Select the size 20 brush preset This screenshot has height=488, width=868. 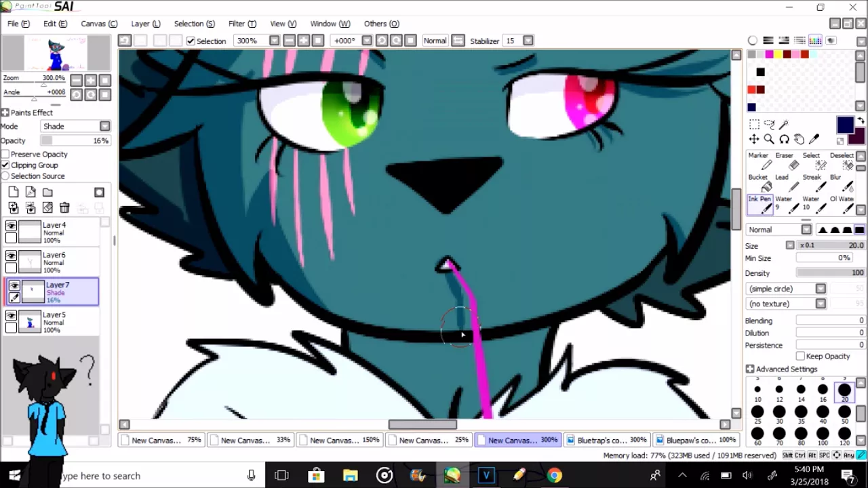click(x=844, y=392)
